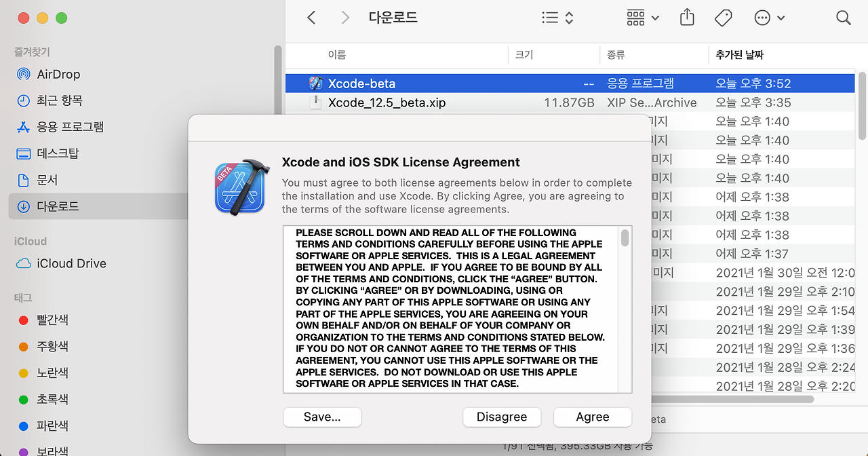Click the Xcode beta hammer icon in dialog
Screen dimensions: 868x456
pos(242,187)
